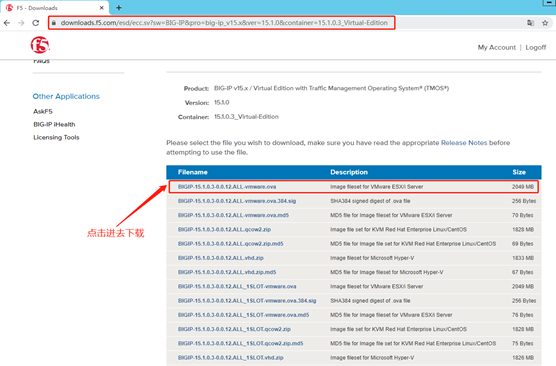Click the 2049 MB size in first row

tap(523, 187)
